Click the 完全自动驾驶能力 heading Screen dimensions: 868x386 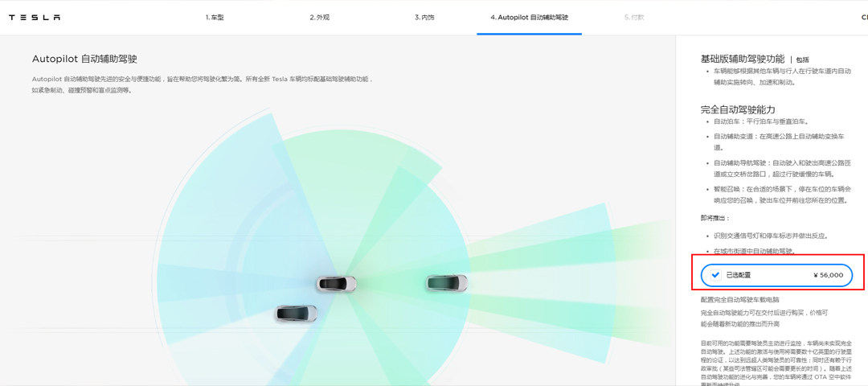[738, 109]
